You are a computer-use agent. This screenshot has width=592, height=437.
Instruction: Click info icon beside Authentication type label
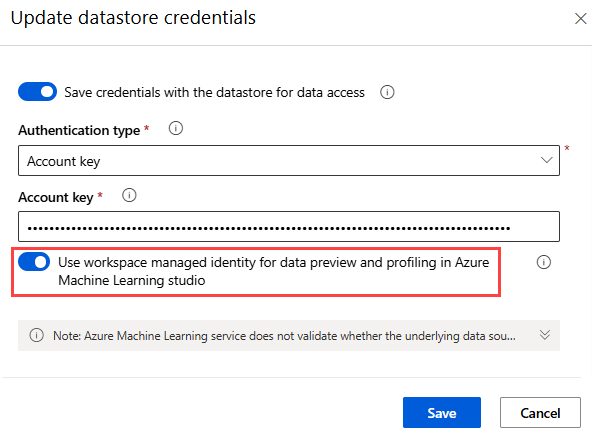pyautogui.click(x=176, y=128)
